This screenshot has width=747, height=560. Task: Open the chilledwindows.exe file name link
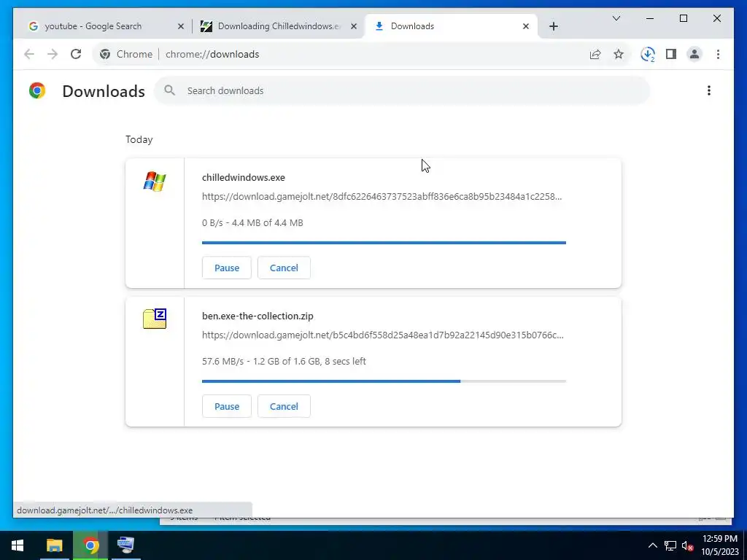[x=244, y=178]
